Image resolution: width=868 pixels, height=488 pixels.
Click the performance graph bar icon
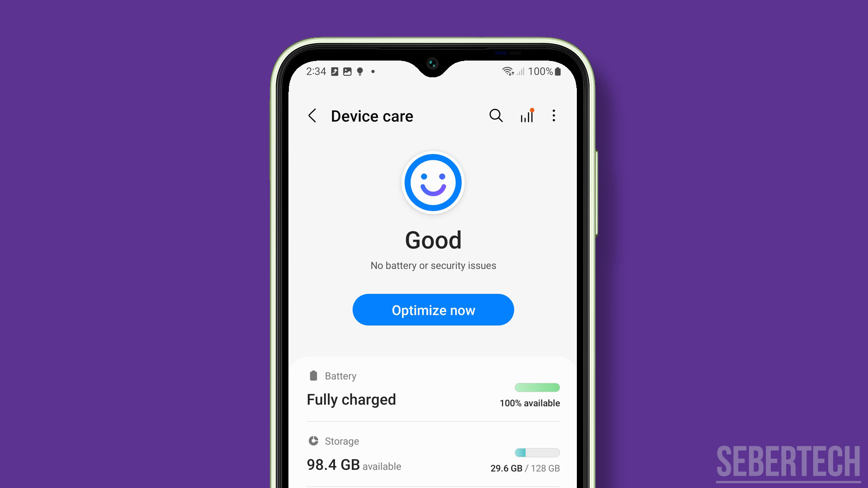tap(526, 115)
